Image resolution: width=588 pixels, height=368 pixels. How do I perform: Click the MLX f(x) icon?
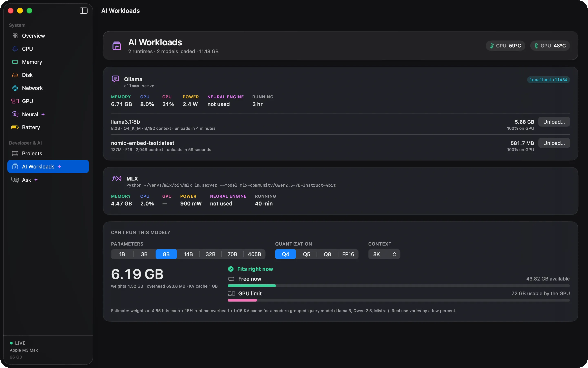coord(117,178)
